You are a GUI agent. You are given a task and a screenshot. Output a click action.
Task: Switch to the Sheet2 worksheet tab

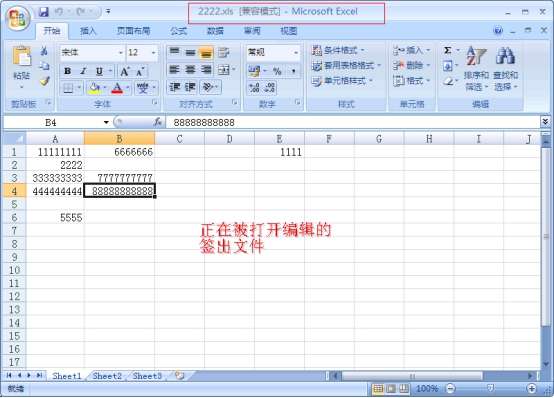(107, 376)
